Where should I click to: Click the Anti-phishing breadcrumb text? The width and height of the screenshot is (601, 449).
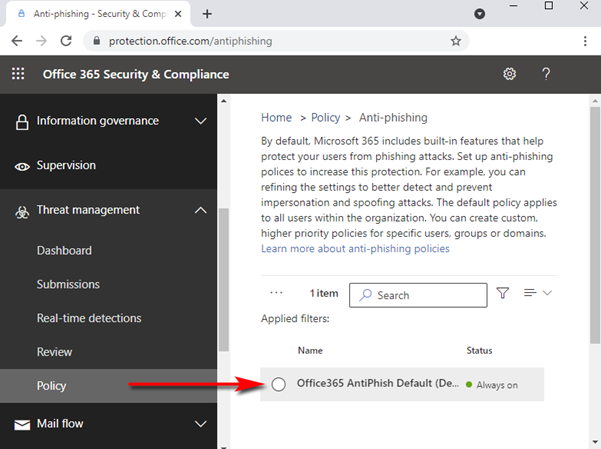393,117
